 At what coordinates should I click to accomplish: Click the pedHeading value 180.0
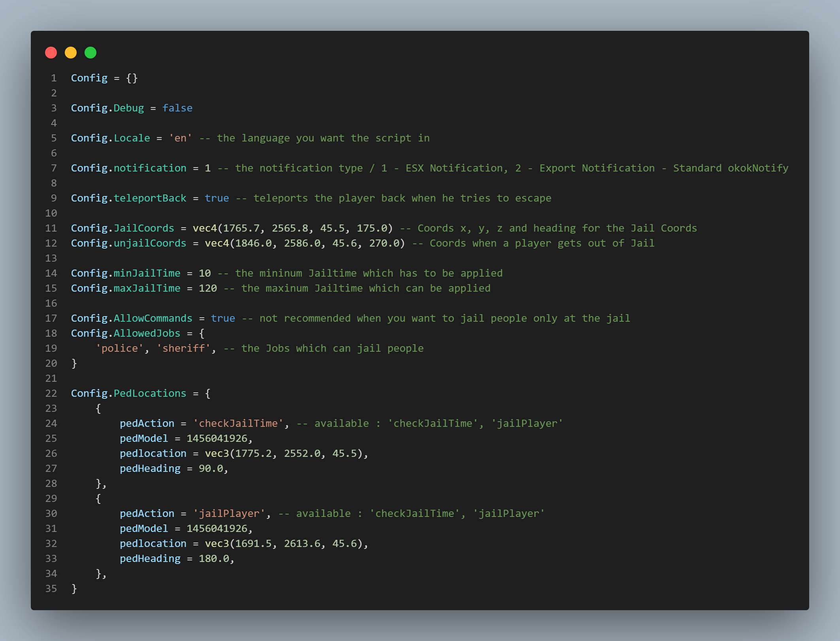click(214, 559)
